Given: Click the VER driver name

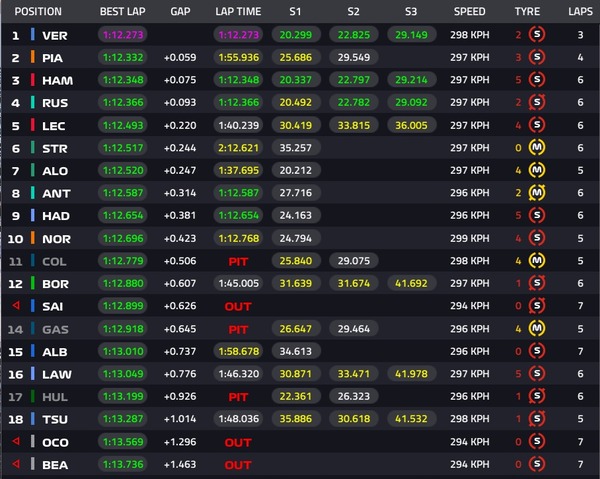Looking at the screenshot, I should tap(54, 35).
